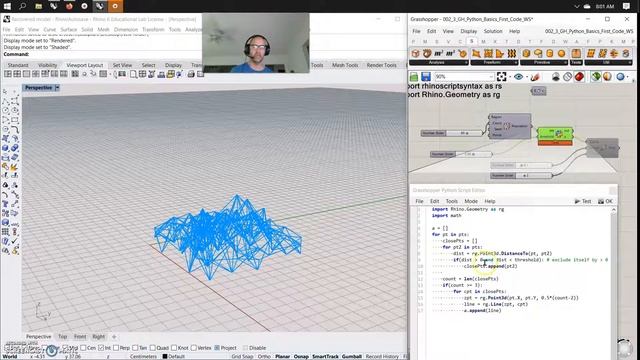
Task: Click OK in the Python Script Editor
Action: click(605, 201)
